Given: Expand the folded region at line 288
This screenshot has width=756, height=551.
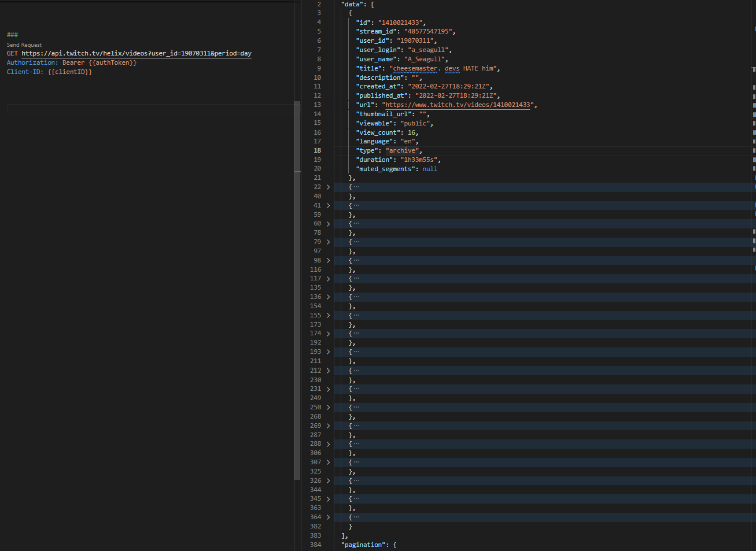Looking at the screenshot, I should point(328,443).
